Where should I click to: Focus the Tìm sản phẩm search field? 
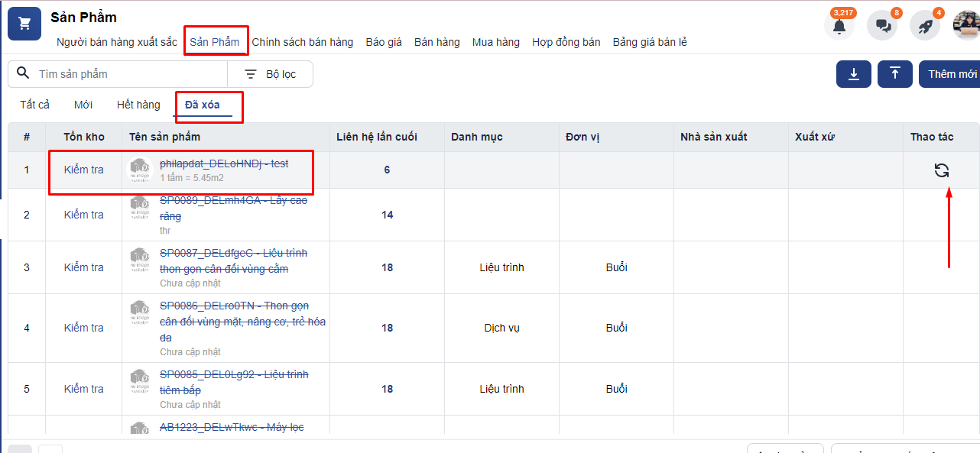click(130, 74)
